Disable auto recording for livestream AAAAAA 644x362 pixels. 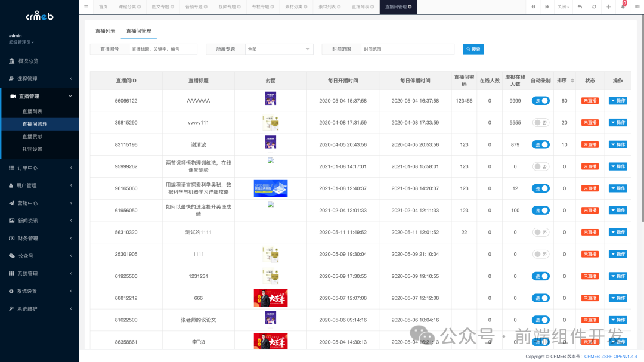(540, 100)
